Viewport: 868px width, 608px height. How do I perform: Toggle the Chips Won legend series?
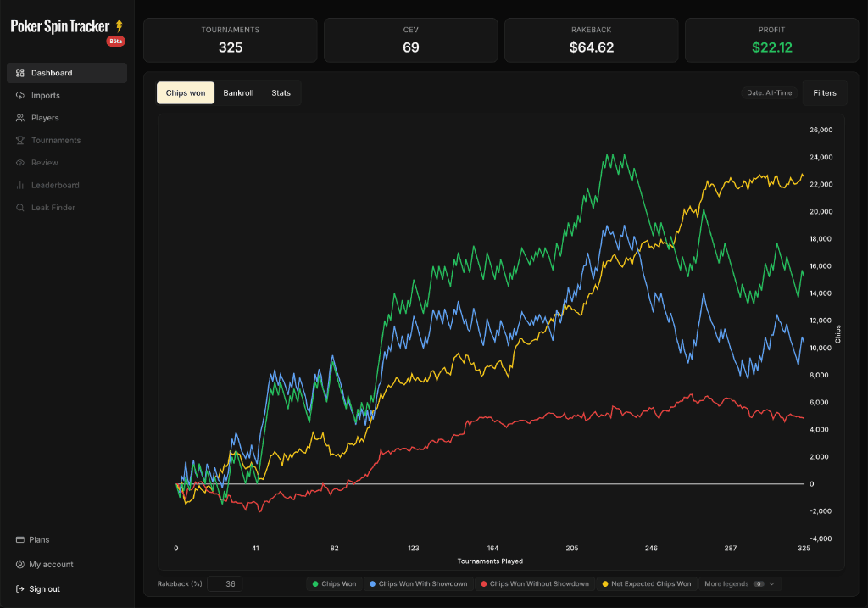coord(334,583)
